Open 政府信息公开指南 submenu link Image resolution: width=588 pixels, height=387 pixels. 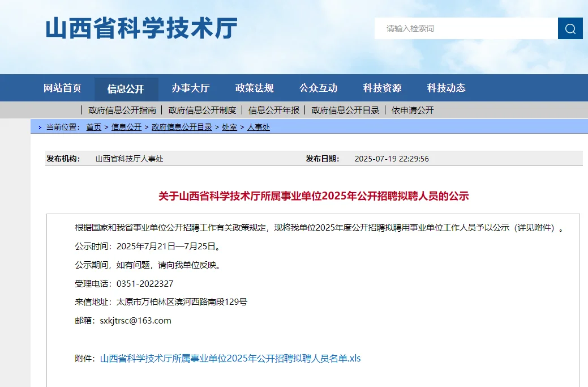122,110
